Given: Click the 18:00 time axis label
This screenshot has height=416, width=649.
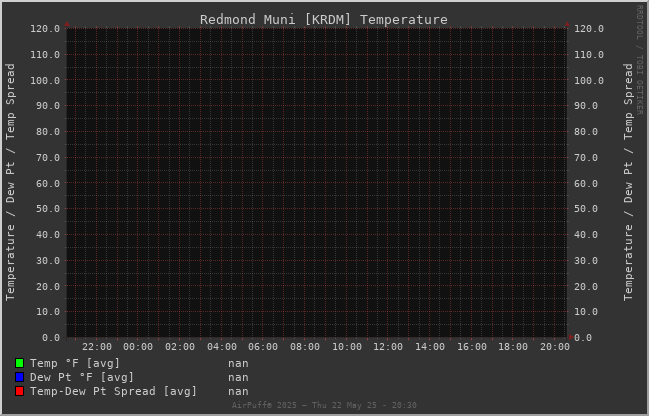Looking at the screenshot, I should click(513, 347).
